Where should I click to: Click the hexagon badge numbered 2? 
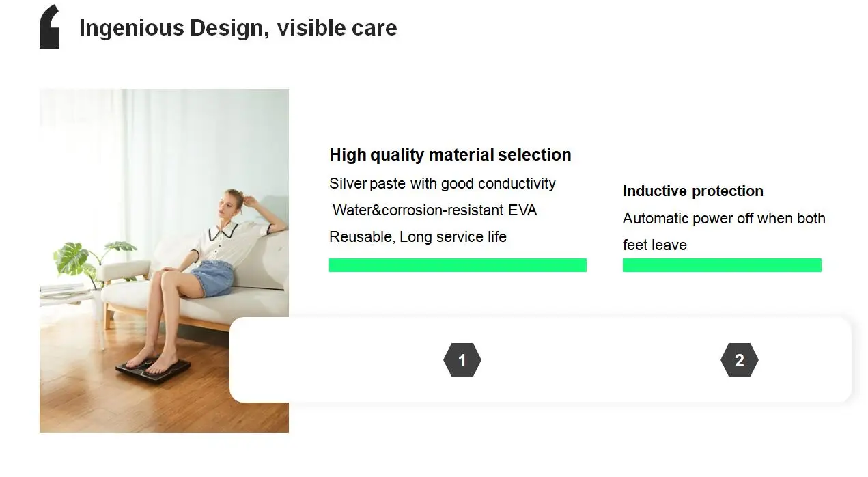click(740, 360)
